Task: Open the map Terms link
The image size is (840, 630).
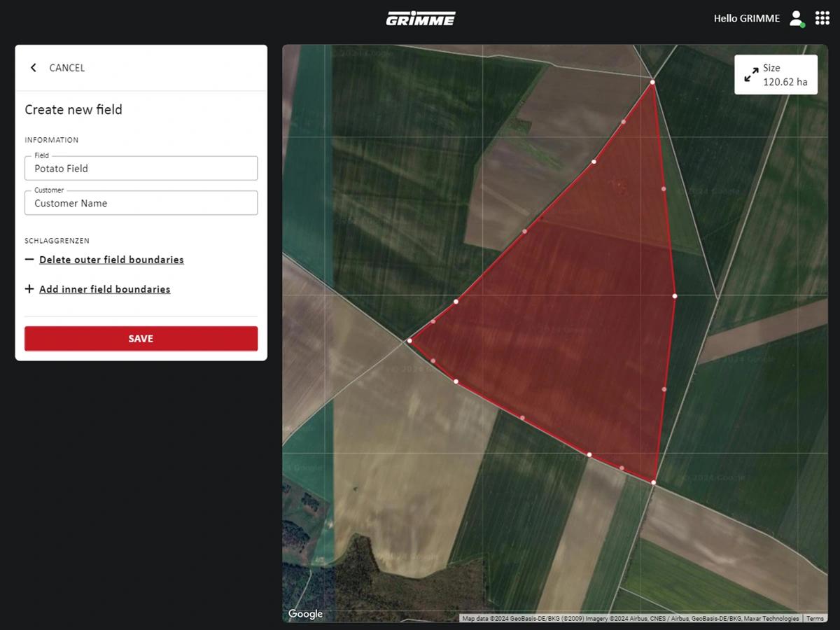Action: 815,619
